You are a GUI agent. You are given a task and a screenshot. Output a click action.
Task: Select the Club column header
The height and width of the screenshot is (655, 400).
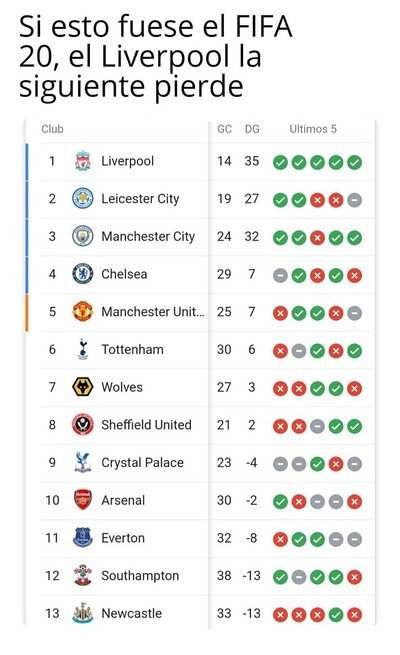point(52,129)
